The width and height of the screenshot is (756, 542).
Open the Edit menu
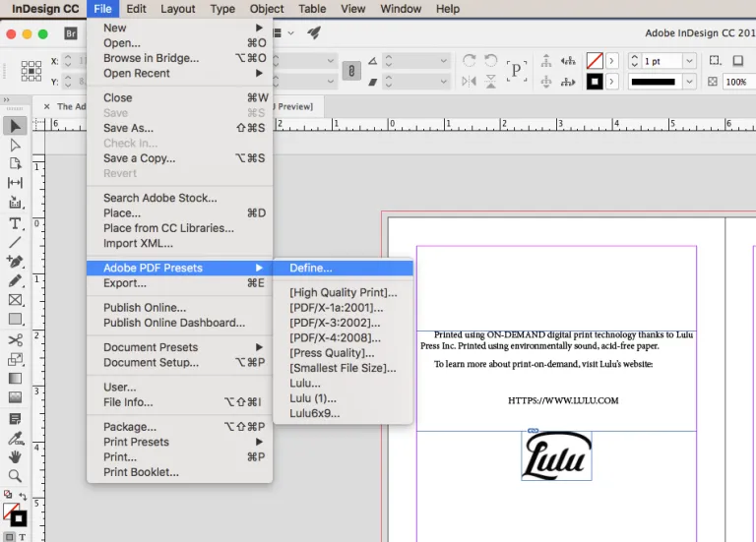[136, 9]
